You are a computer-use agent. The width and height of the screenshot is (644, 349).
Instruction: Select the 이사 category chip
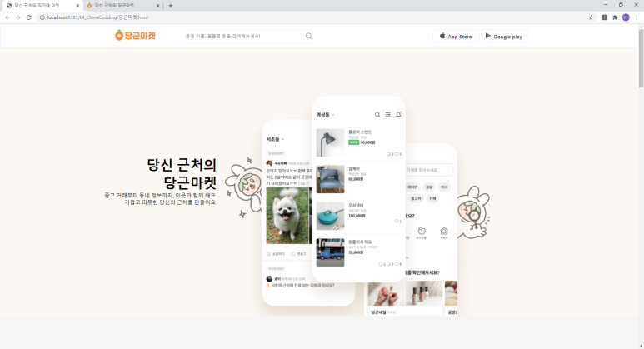click(x=444, y=187)
